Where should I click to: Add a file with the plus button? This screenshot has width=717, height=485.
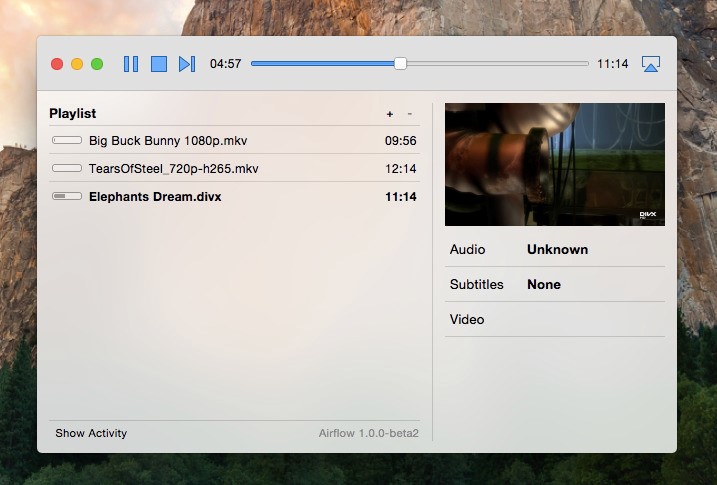click(390, 114)
